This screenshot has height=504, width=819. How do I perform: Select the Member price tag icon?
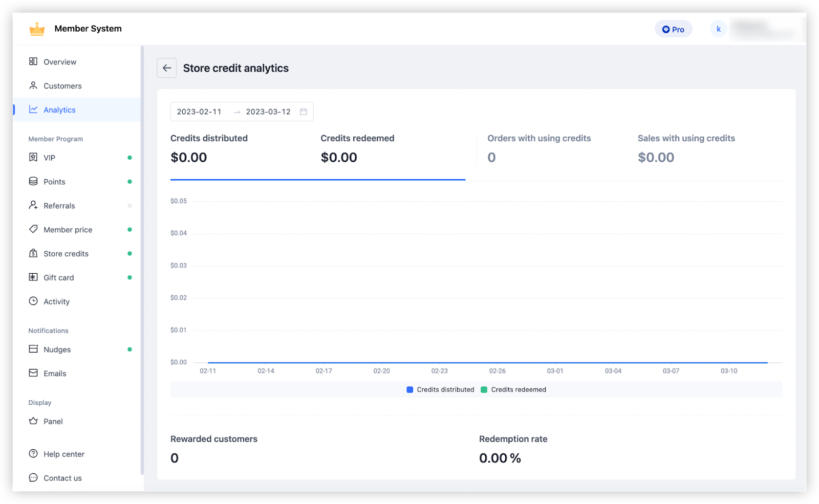(33, 229)
